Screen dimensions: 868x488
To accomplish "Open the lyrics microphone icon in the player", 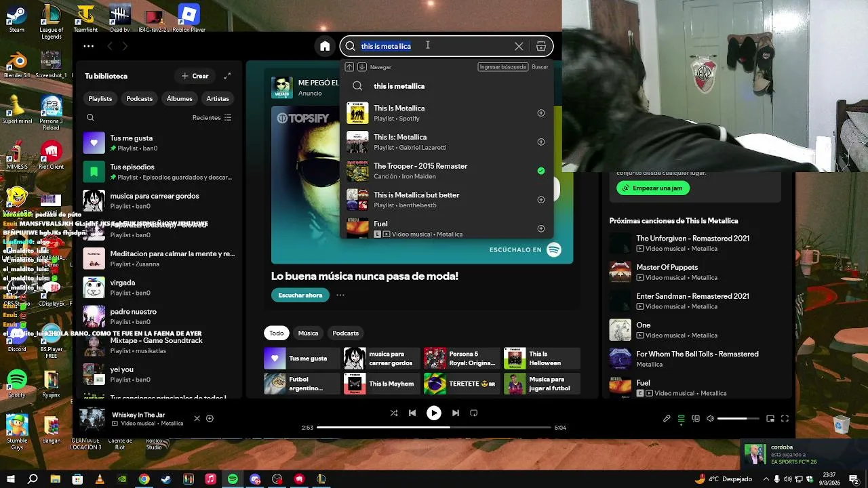I will (x=667, y=419).
